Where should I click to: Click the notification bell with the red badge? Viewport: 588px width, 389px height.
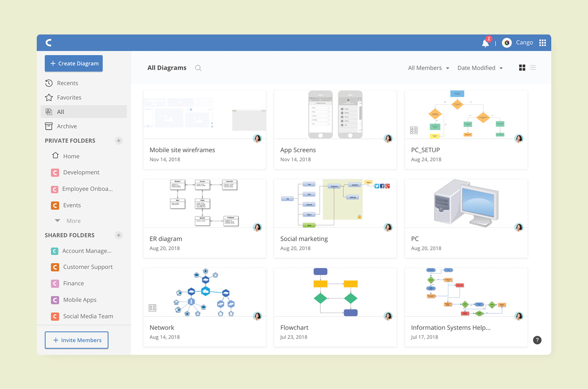(485, 42)
